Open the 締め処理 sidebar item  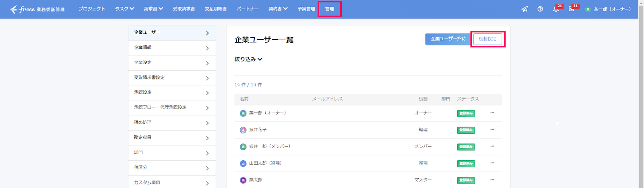(172, 123)
